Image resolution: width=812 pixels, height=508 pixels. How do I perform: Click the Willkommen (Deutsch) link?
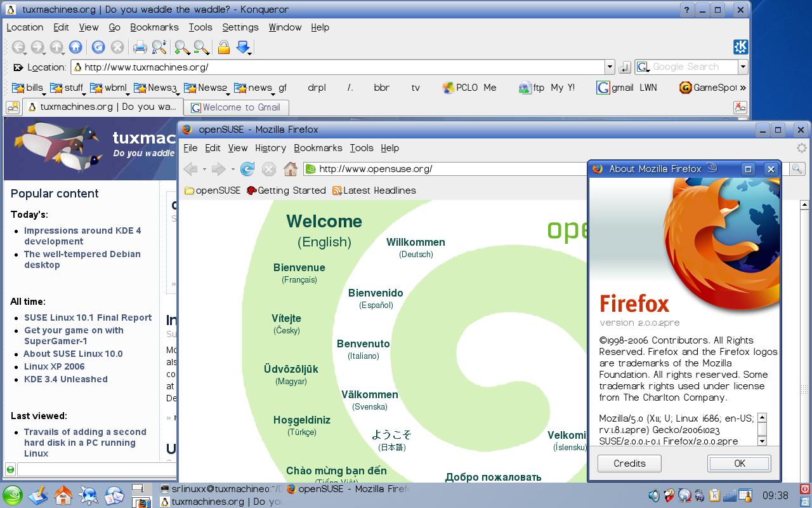416,248
